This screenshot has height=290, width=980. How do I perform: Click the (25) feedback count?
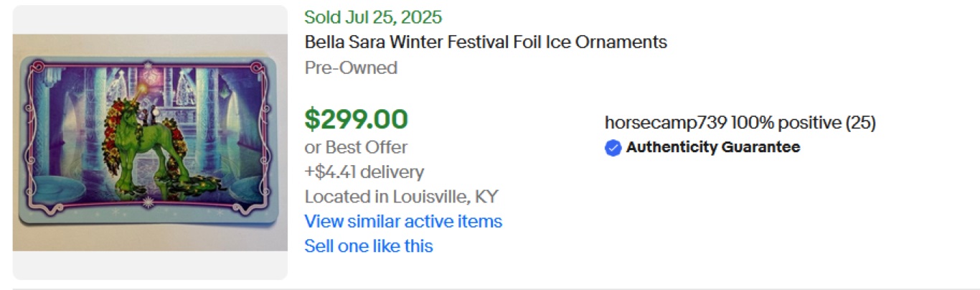point(861,123)
